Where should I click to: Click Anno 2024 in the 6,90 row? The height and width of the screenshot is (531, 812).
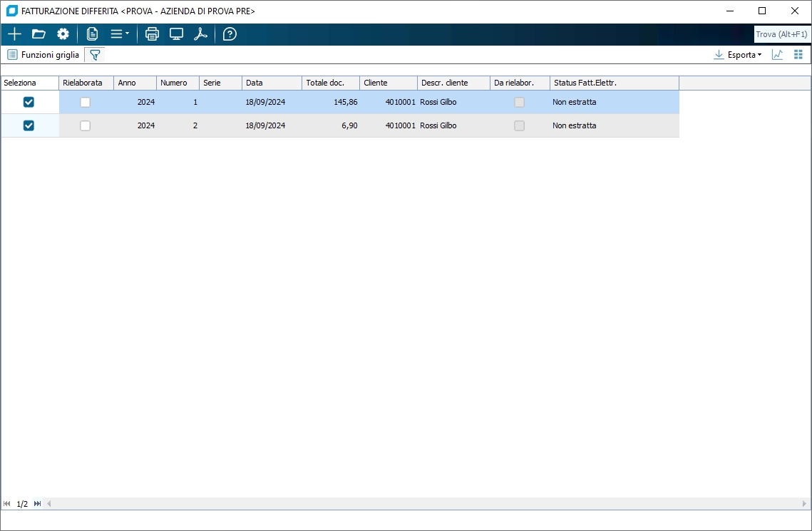tap(146, 125)
